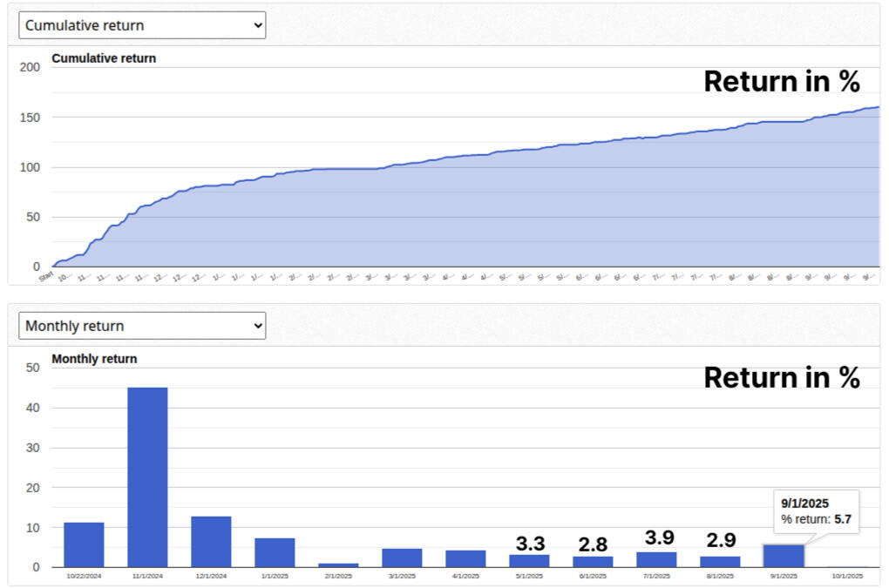The height and width of the screenshot is (588, 889).
Task: Select the 3/1/2025 monthly return bar
Action: pyautogui.click(x=402, y=558)
